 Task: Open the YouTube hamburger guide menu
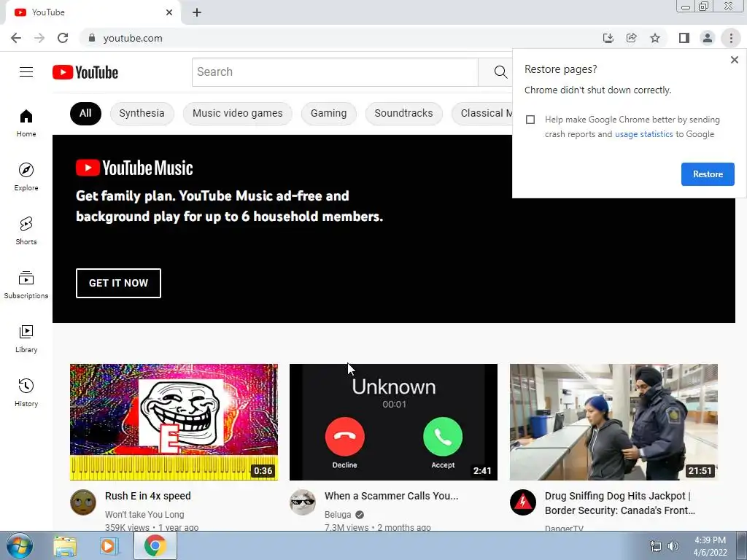tap(26, 72)
